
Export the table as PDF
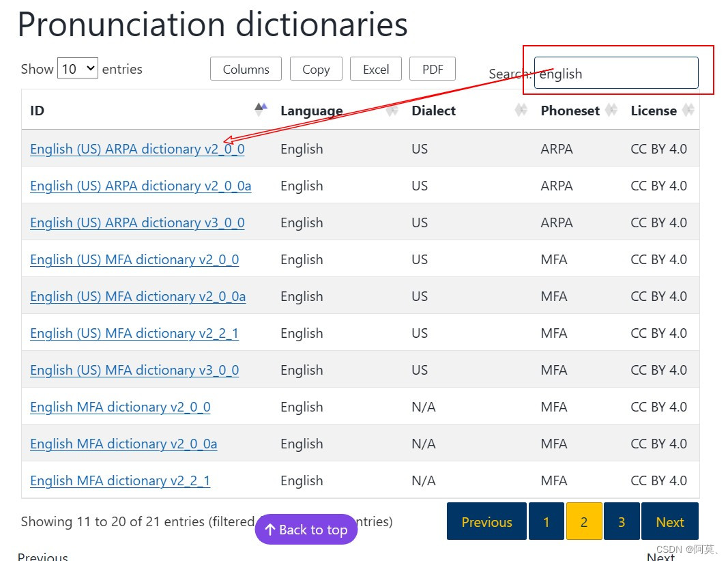point(433,68)
